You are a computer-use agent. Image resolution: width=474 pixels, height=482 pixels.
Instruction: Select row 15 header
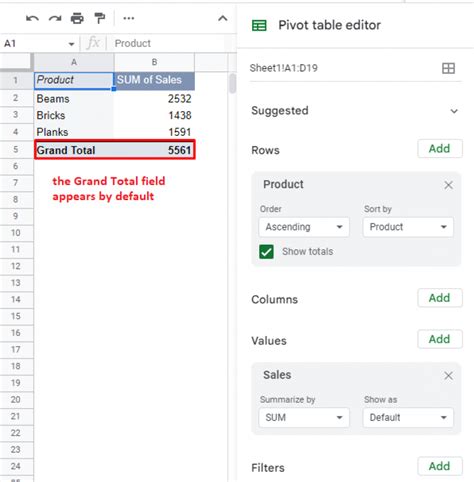click(16, 316)
